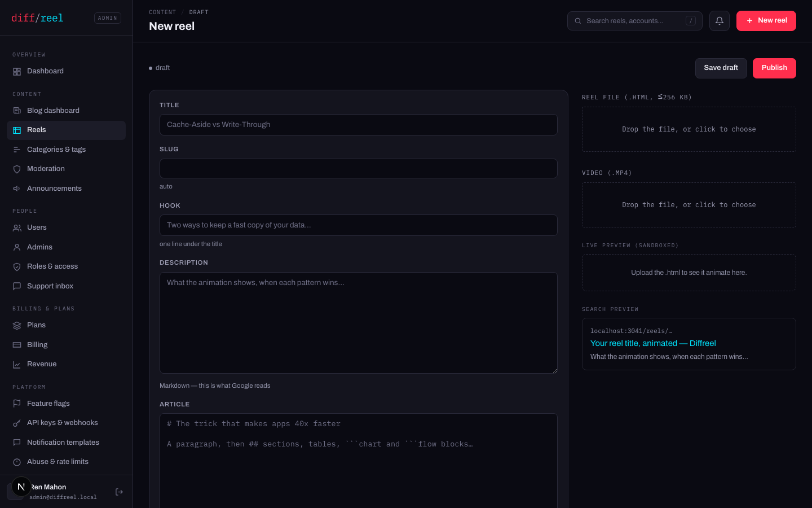Open the Reels section in sidebar
Screen dimensions: 812x508
[66, 130]
